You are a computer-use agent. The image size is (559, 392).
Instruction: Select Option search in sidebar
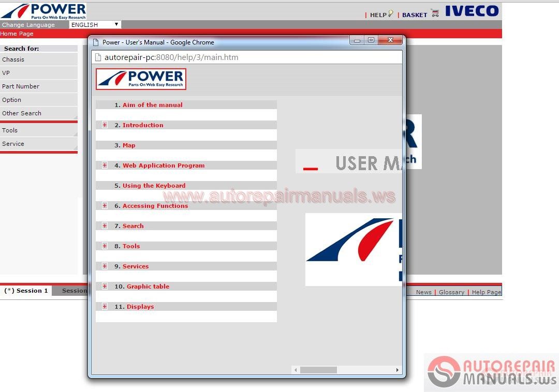point(38,100)
